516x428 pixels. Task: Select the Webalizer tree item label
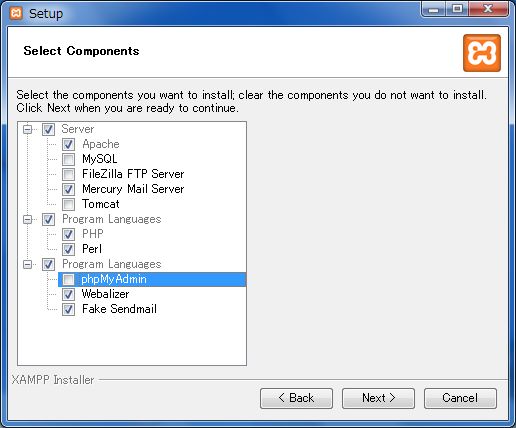(105, 294)
